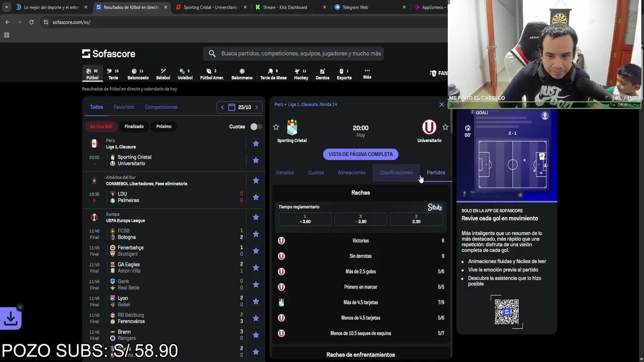Open the Liga 1, Clausura, Ronda 14 breadcrumb link
The image size is (644, 362).
point(311,105)
